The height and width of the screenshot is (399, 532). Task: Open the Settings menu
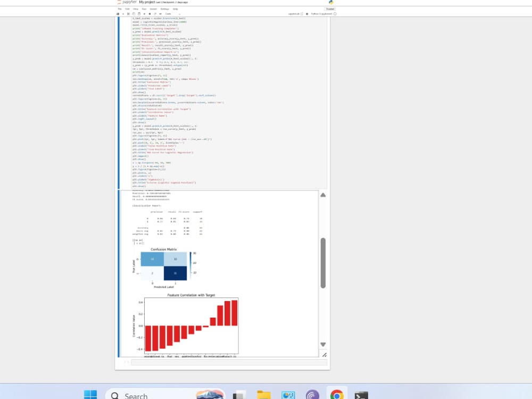click(164, 9)
